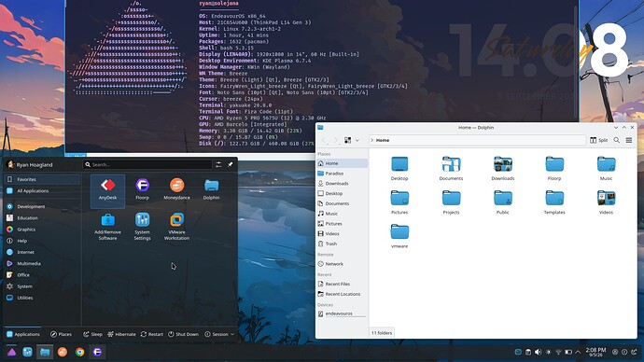This screenshot has width=644, height=362.
Task: Open the Utilities category in the launcher
Action: [42, 298]
